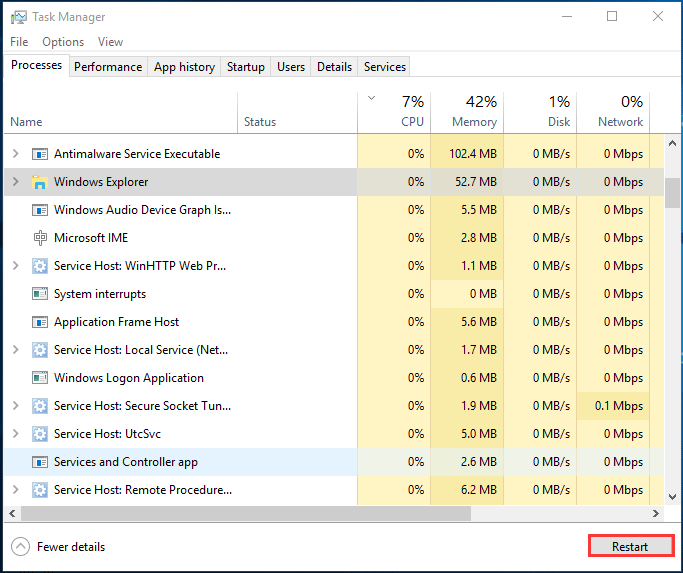Expand Service Host: WinHTTP Web Pr... row
The width and height of the screenshot is (683, 573).
16,266
